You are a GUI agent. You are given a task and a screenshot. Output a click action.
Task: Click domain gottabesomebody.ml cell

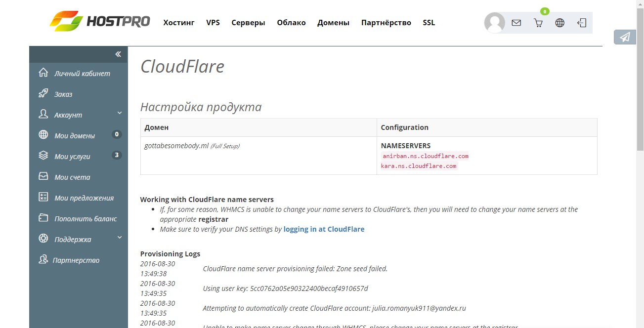click(258, 156)
